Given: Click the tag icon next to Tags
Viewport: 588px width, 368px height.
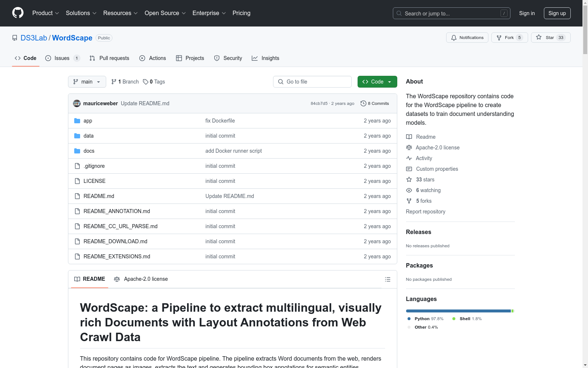Looking at the screenshot, I should point(146,82).
